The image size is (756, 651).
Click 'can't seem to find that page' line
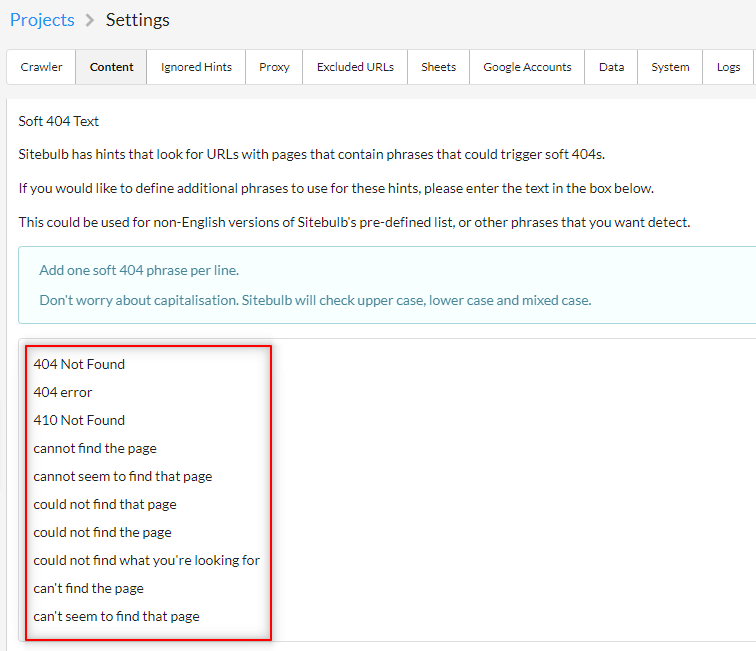[117, 616]
